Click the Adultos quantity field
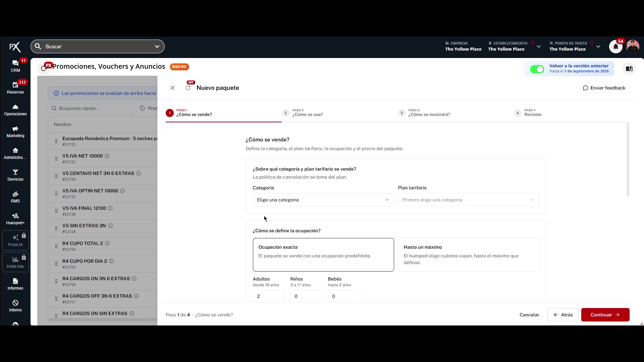Viewport: 644px width, 362px height. coord(269,296)
